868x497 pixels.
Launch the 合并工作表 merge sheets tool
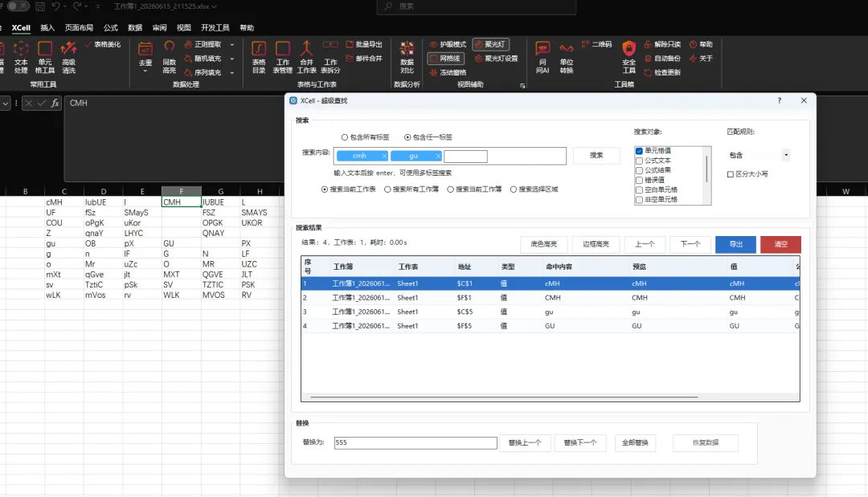306,57
